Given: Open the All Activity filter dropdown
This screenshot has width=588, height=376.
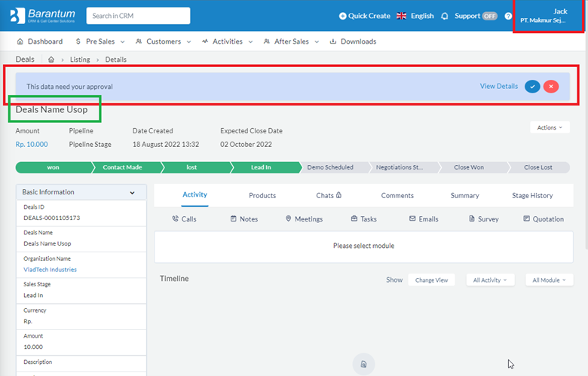Looking at the screenshot, I should pos(490,280).
